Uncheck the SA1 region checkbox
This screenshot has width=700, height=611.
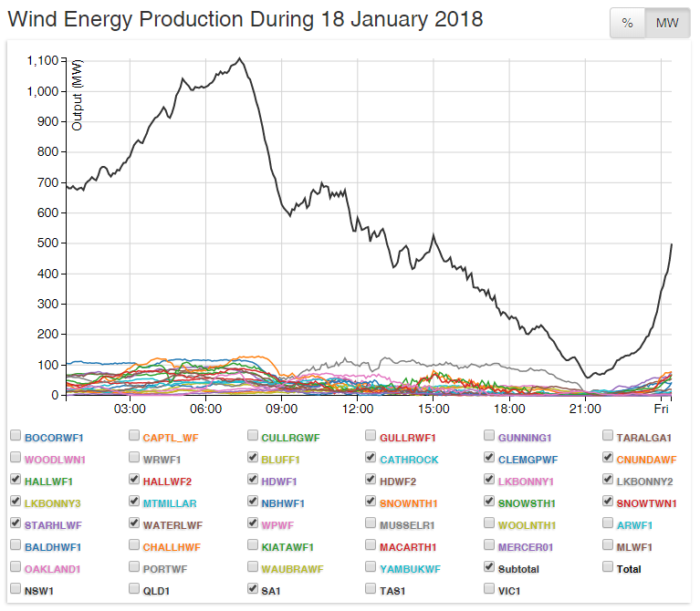253,590
